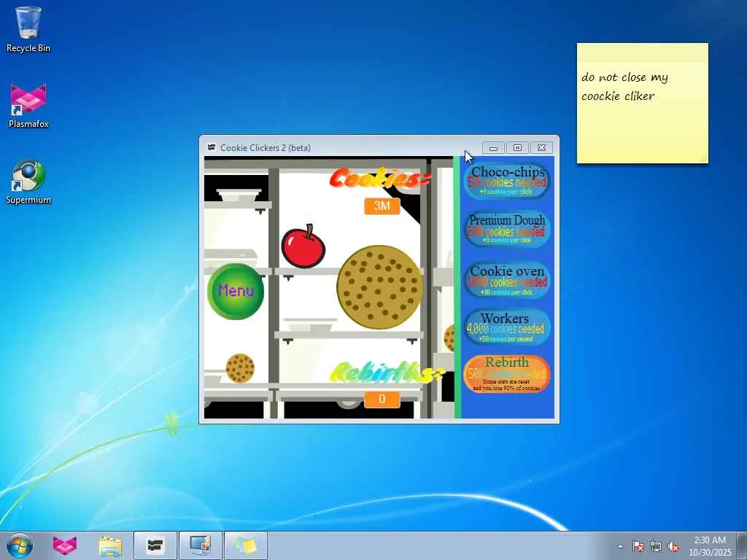Screen dimensions: 747x560
Task: Click the 3M cookies counter
Action: click(382, 206)
